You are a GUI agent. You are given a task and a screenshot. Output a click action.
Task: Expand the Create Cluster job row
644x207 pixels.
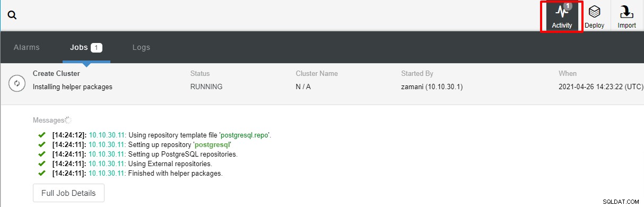[x=322, y=84]
